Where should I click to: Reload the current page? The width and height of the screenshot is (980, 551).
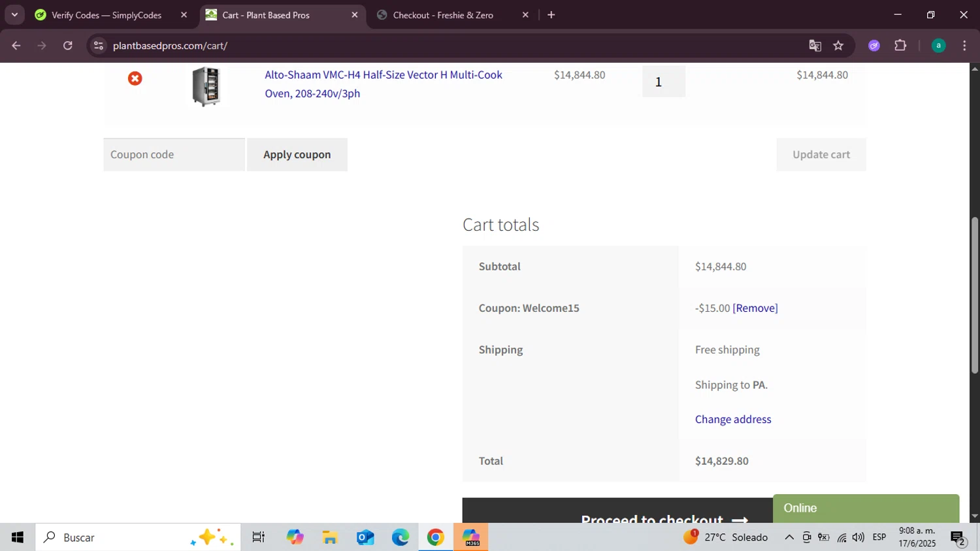68,46
